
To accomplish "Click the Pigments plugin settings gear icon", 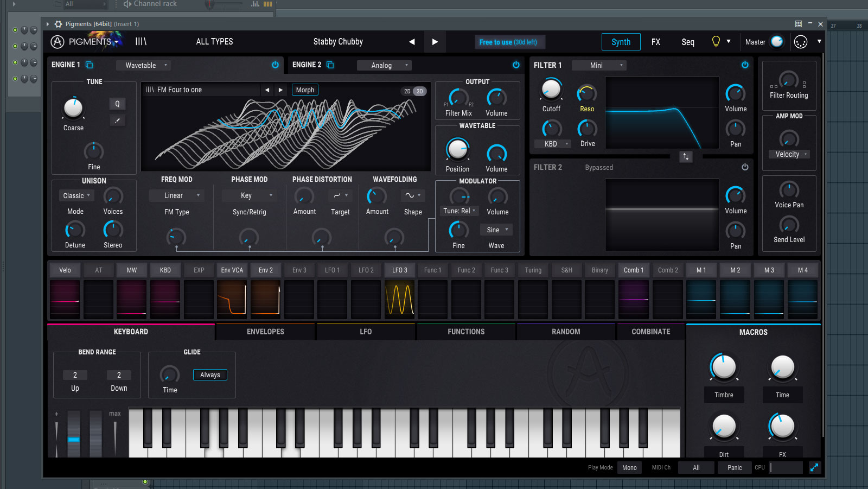I will coord(59,24).
